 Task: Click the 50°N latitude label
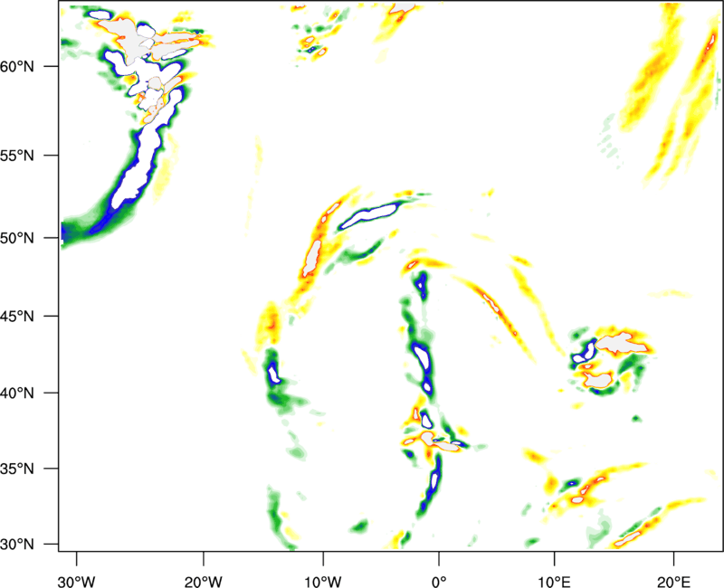pyautogui.click(x=17, y=239)
